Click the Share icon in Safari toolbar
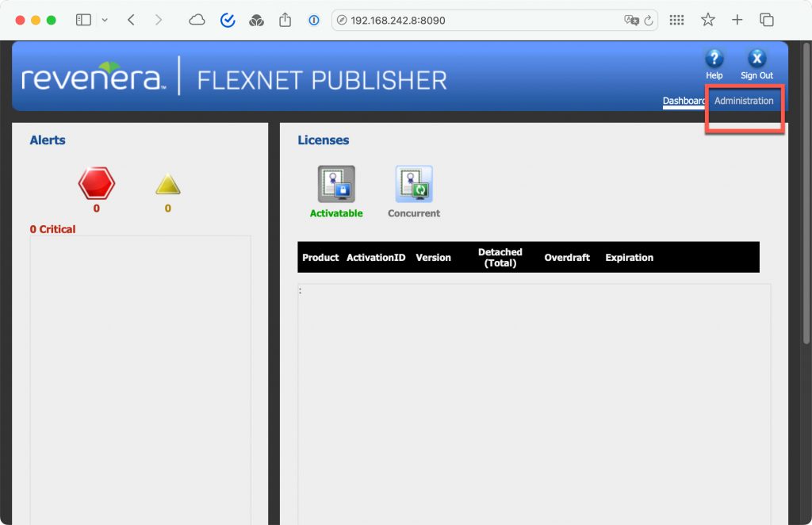This screenshot has width=812, height=525. (285, 20)
